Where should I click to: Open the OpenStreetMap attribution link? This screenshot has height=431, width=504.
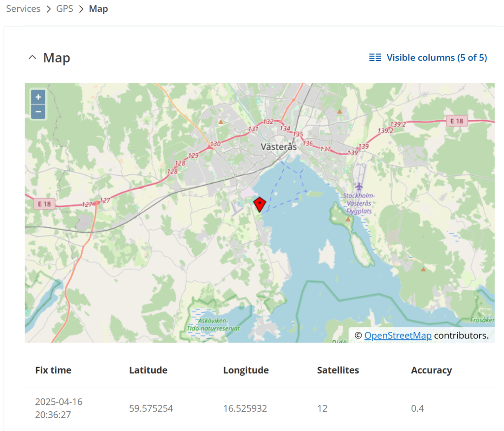(x=398, y=335)
